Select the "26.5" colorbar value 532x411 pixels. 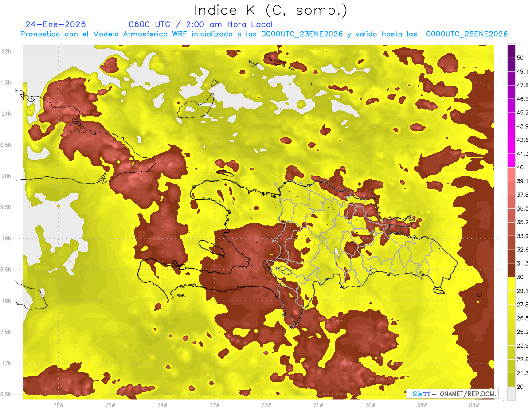523,318
